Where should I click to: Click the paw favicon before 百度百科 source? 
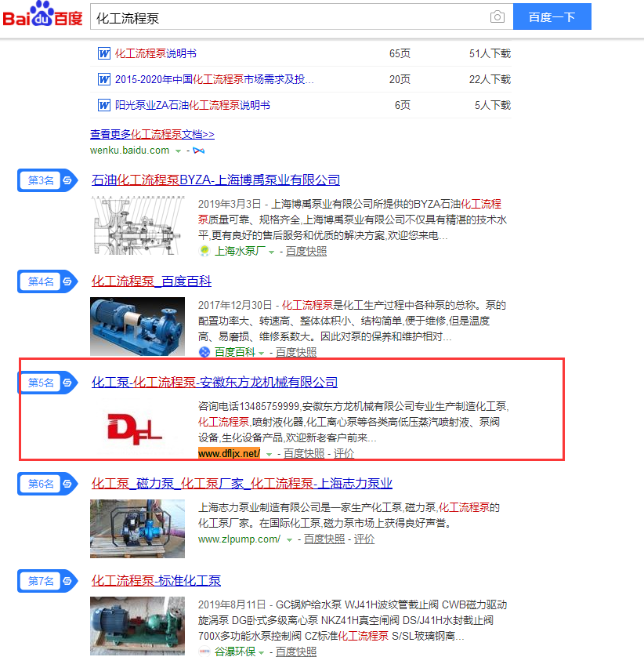(204, 352)
